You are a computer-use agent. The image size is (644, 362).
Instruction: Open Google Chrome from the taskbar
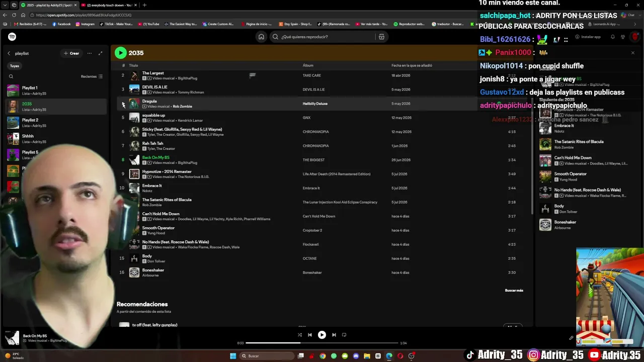point(323,356)
